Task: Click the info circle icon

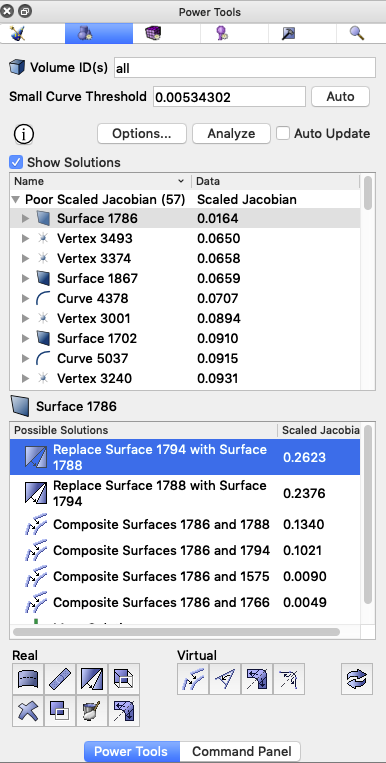Action: [x=24, y=133]
